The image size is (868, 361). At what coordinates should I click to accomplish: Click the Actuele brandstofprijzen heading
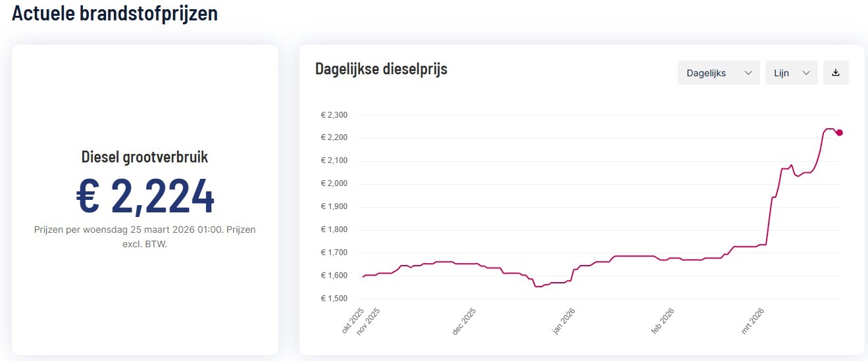pyautogui.click(x=115, y=13)
